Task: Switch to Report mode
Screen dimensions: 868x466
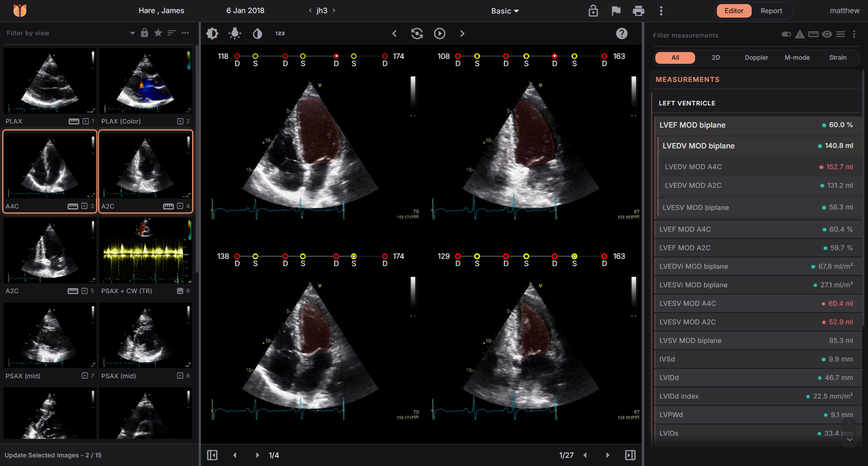Action: coord(771,11)
